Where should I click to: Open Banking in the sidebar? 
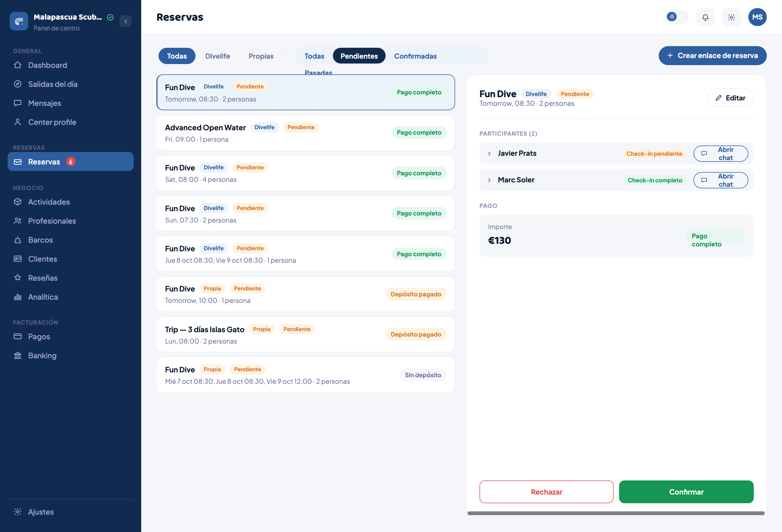point(70,356)
